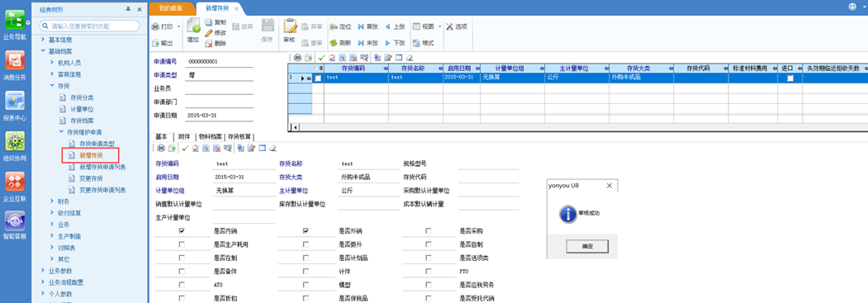Screen dimensions: 868x303
Task: Open the 视图 view dropdown
Action: 439,26
